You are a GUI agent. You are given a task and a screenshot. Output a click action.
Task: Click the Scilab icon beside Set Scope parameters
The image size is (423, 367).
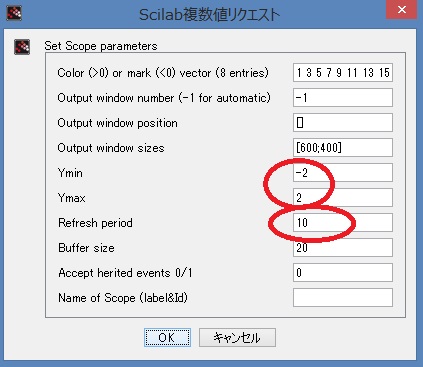pos(22,47)
